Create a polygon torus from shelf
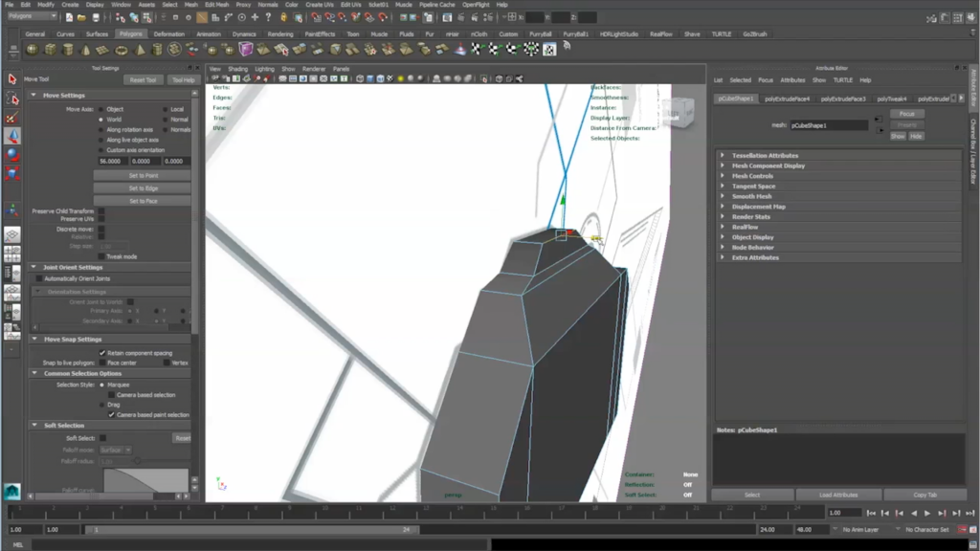 [122, 50]
